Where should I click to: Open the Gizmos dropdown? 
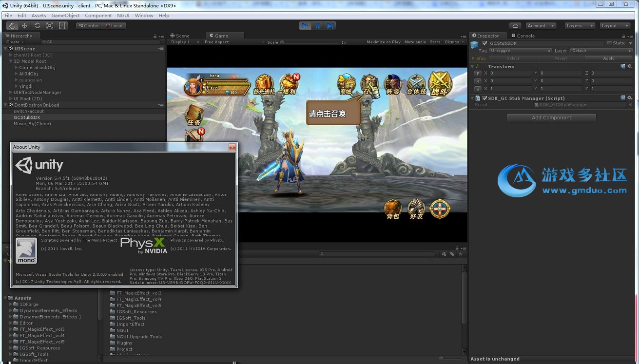pyautogui.click(x=453, y=42)
